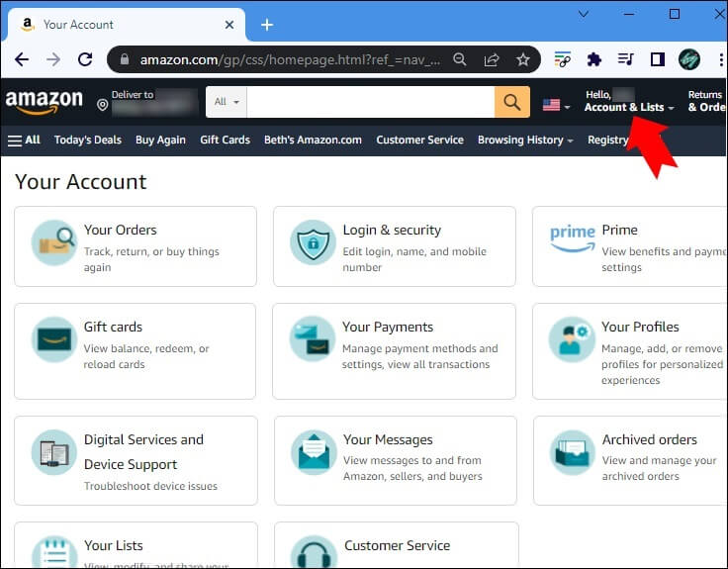The height and width of the screenshot is (569, 728).
Task: Click the colored link extension icon
Action: click(x=562, y=59)
